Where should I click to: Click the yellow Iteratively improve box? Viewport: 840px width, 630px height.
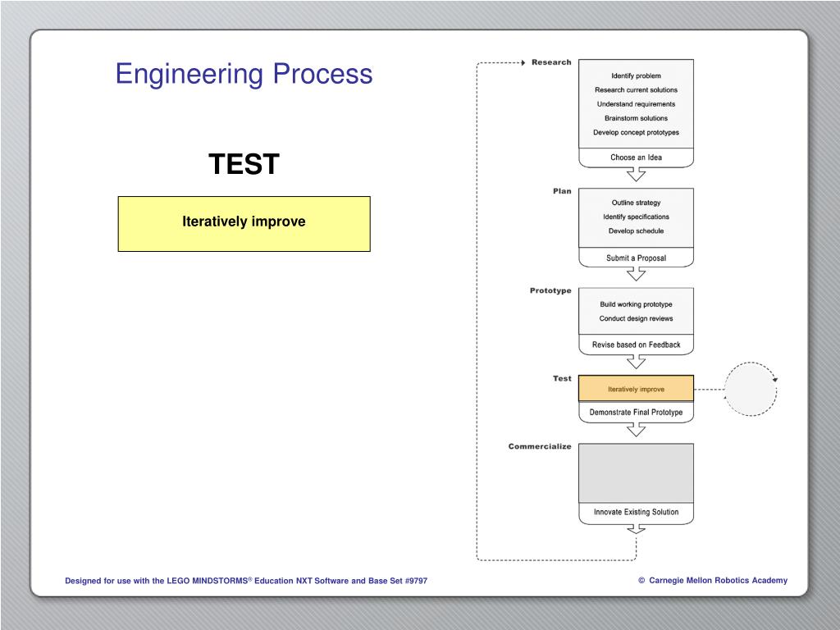[x=244, y=223]
